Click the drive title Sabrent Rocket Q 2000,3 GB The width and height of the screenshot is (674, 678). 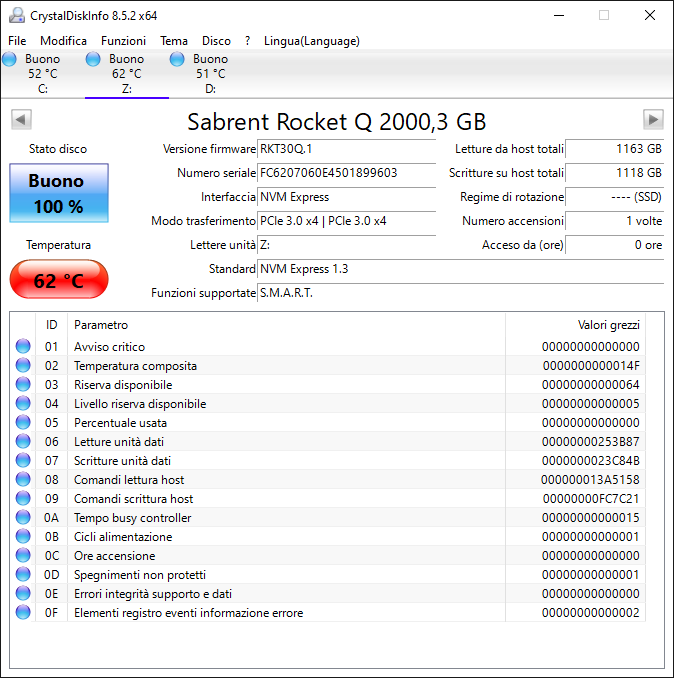pyautogui.click(x=337, y=122)
